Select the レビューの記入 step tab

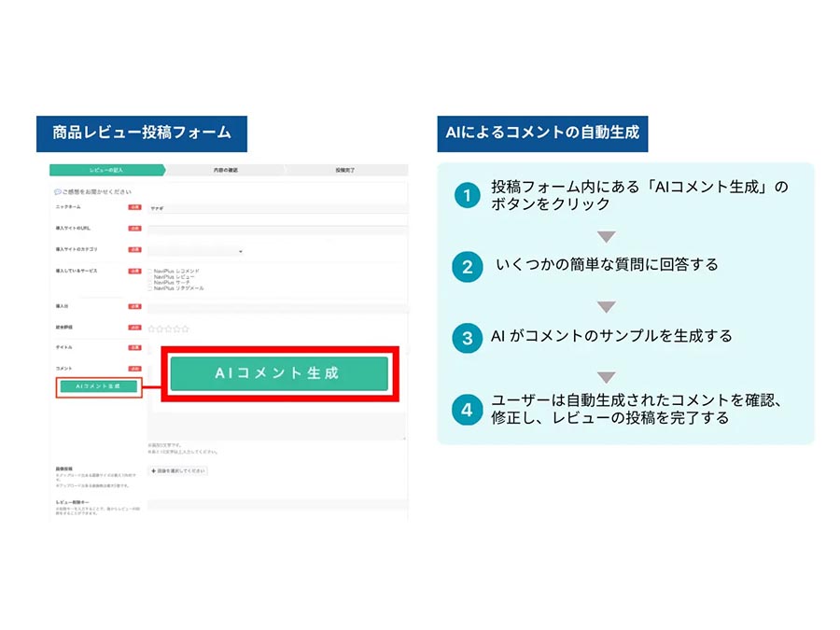click(x=107, y=170)
